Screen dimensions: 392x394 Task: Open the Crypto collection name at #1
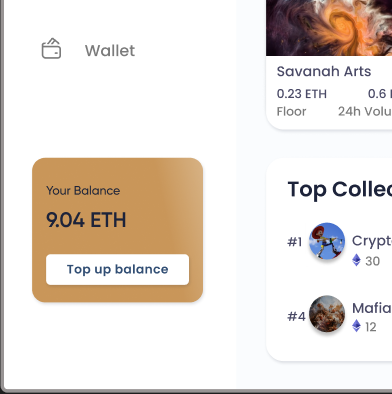372,241
